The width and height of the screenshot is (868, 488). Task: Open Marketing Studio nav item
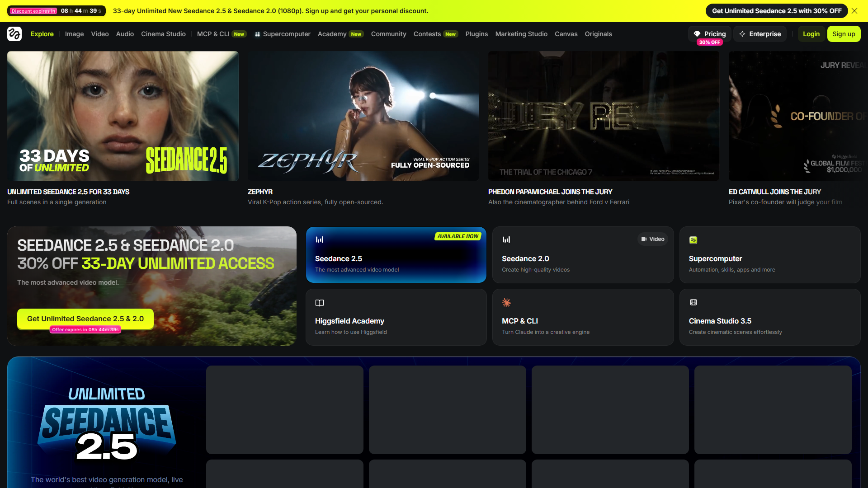tap(521, 34)
